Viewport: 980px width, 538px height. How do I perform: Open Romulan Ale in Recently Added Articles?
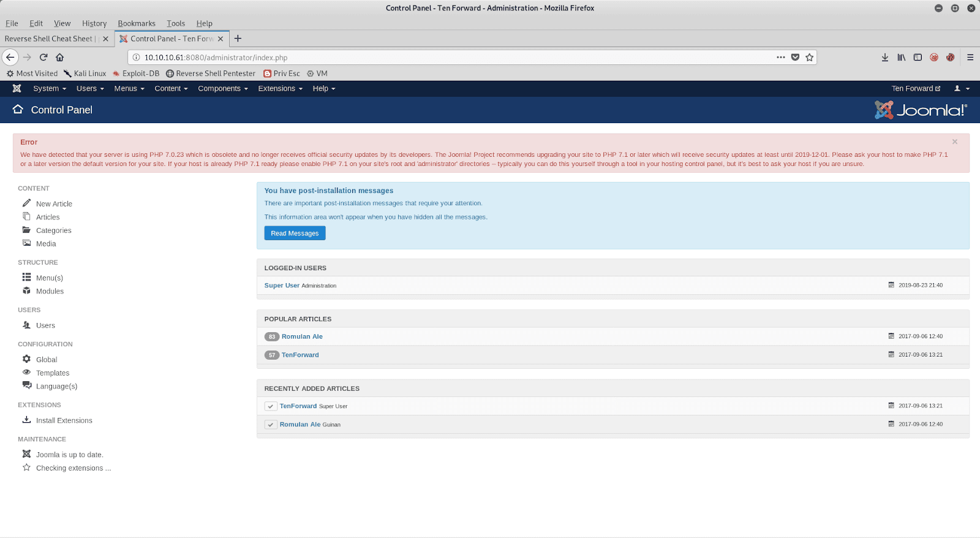tap(300, 424)
